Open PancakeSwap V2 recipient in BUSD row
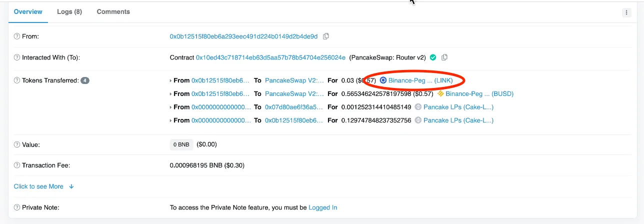The image size is (644, 224). [294, 94]
